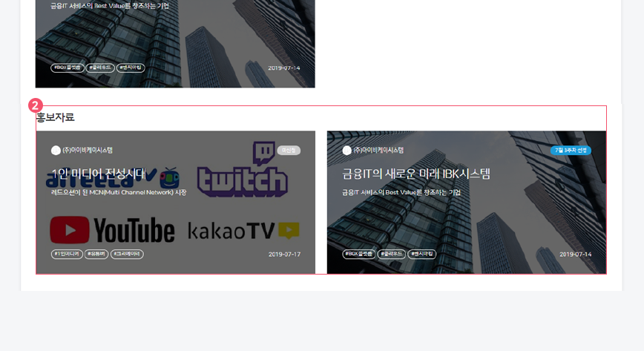Click Best Value subtitle on top cut-off card
Image resolution: width=644 pixels, height=351 pixels.
tap(110, 6)
